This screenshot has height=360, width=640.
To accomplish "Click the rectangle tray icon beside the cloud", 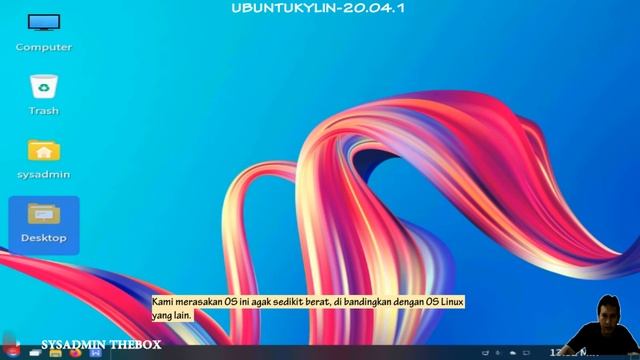I will pos(526,353).
